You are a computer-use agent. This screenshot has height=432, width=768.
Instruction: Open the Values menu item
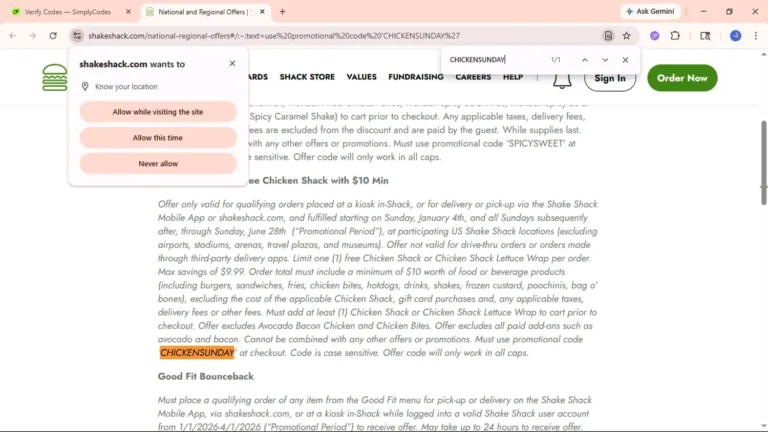tap(361, 77)
